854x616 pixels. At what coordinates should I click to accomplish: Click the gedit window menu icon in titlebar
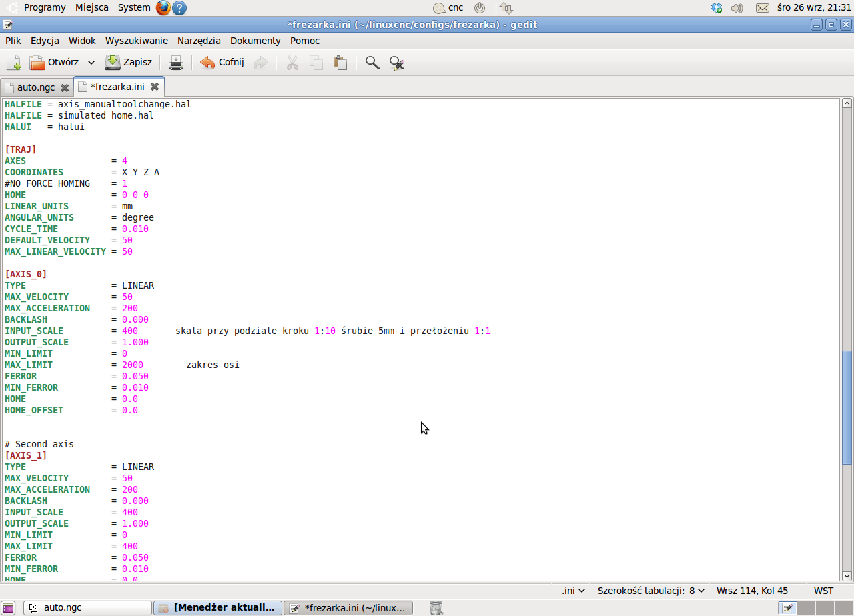7,25
